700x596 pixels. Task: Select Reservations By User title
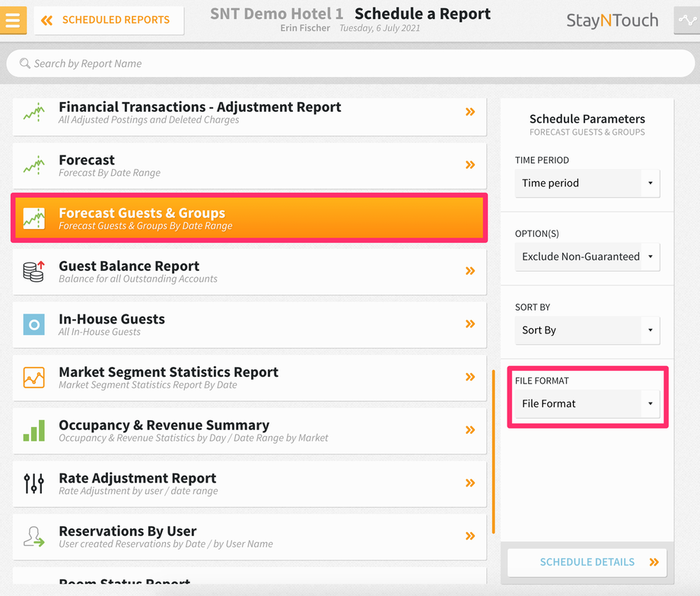point(128,531)
